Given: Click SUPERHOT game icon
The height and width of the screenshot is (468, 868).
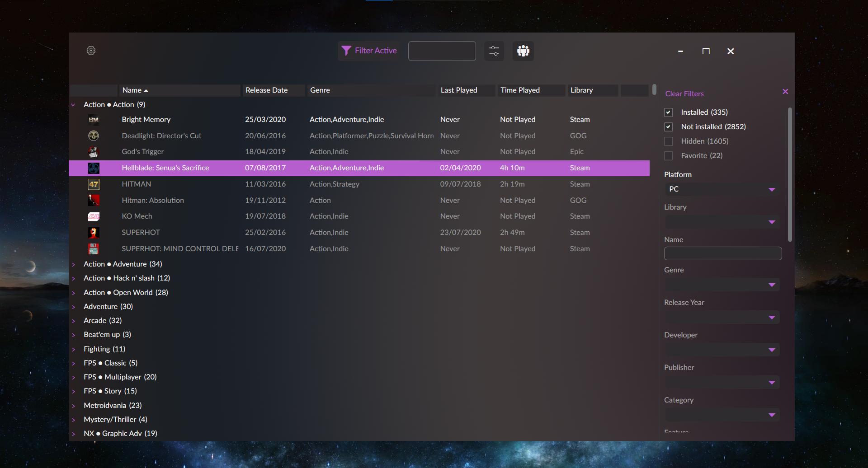Looking at the screenshot, I should pos(94,233).
